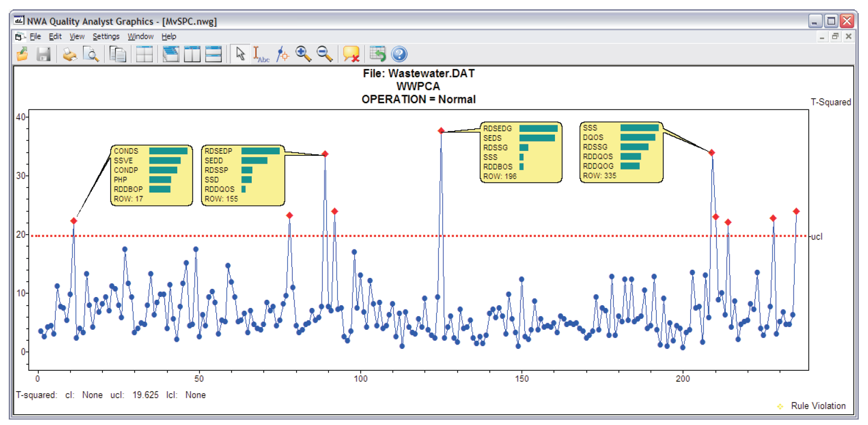
Task: Activate the zoom in magnifier
Action: [x=303, y=54]
